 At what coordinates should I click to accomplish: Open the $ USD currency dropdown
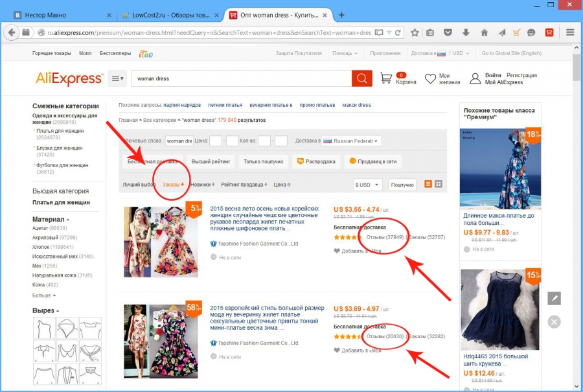367,185
